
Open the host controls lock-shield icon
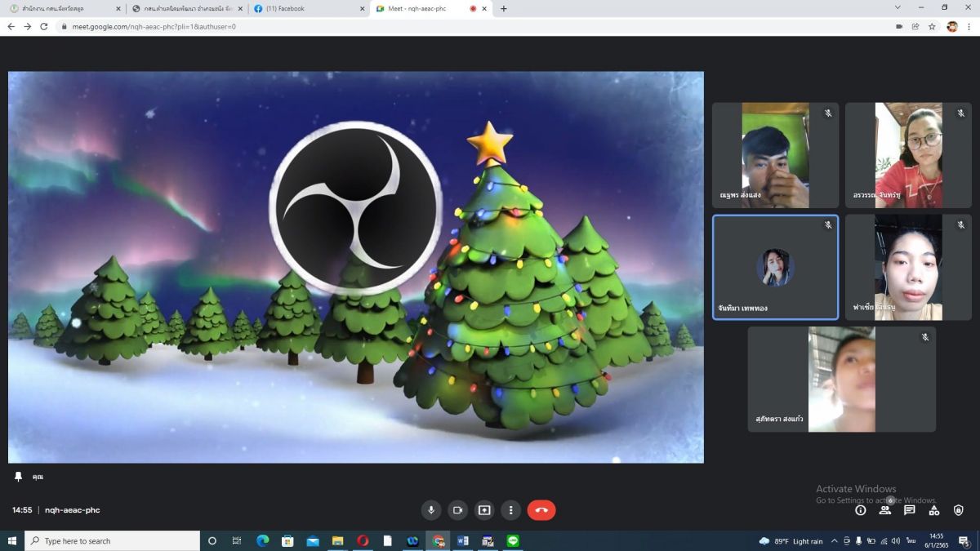coord(959,510)
